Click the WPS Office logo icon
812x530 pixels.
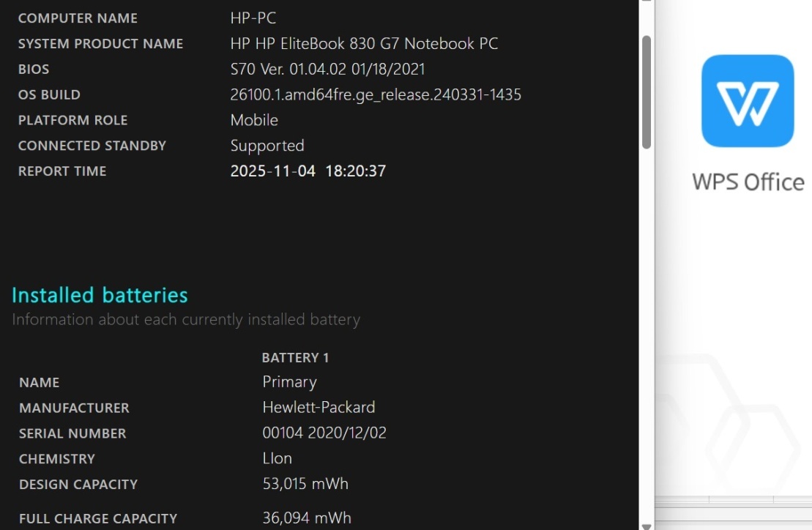(x=748, y=101)
